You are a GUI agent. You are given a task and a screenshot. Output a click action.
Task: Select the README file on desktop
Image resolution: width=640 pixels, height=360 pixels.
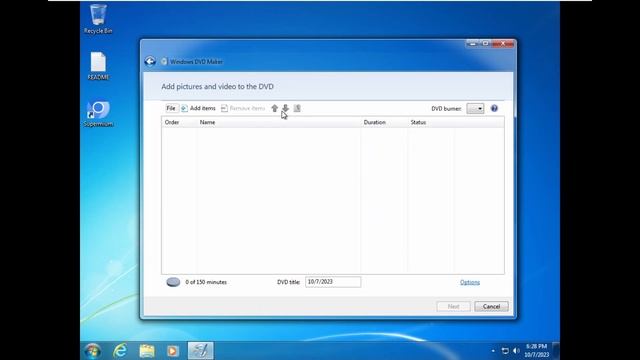click(x=98, y=66)
